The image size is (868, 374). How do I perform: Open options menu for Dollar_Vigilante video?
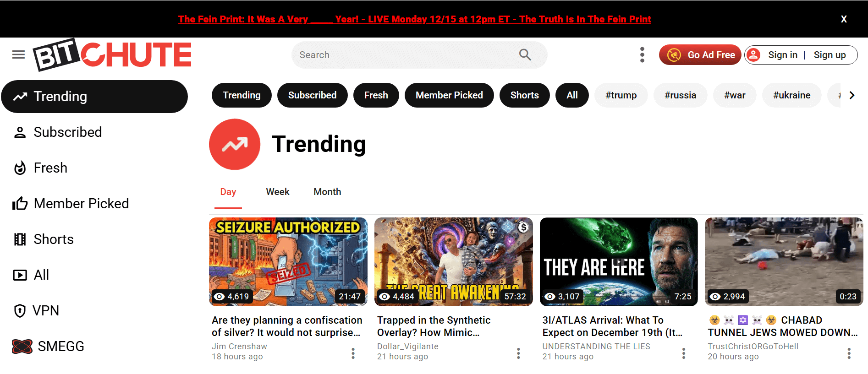pos(518,353)
